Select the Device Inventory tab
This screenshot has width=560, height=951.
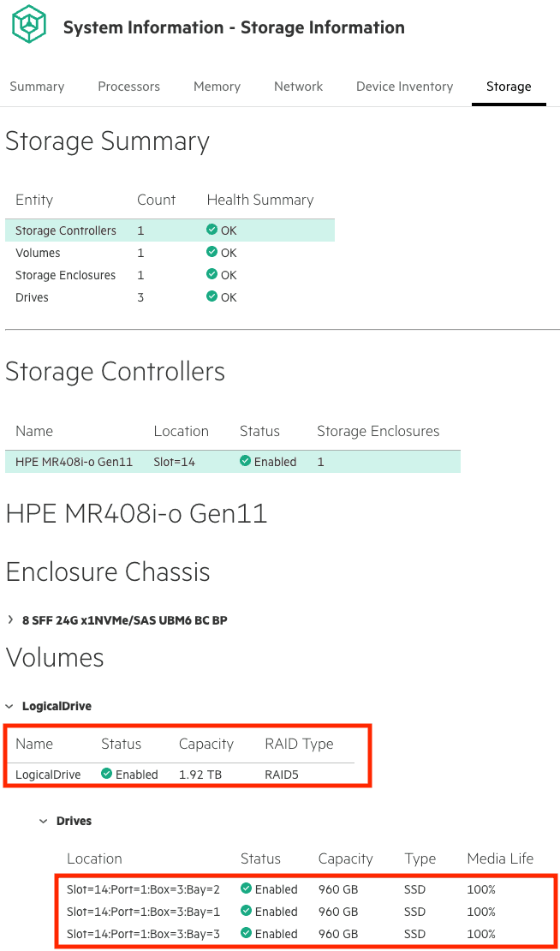[x=404, y=87]
